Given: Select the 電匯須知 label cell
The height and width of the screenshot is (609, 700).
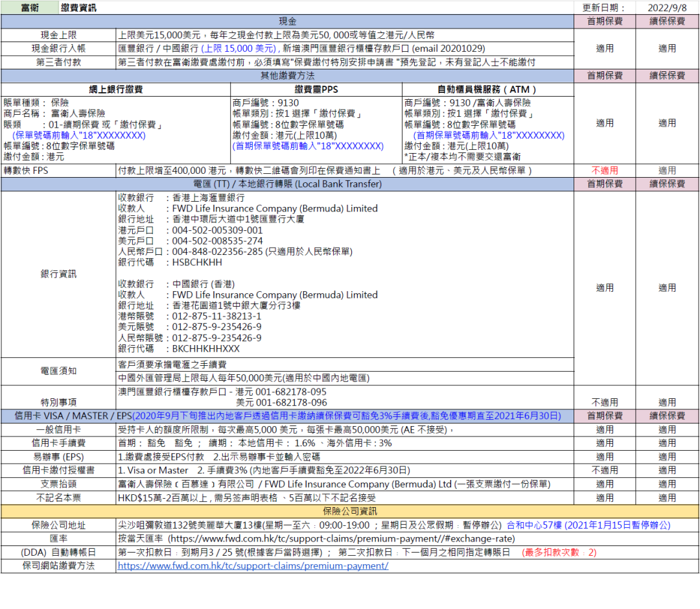Looking at the screenshot, I should click(58, 371).
